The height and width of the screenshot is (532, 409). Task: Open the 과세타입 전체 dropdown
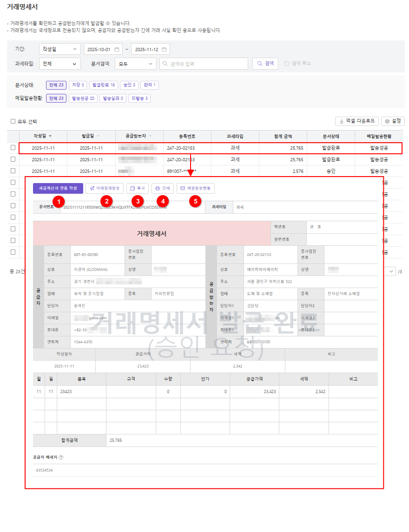59,64
